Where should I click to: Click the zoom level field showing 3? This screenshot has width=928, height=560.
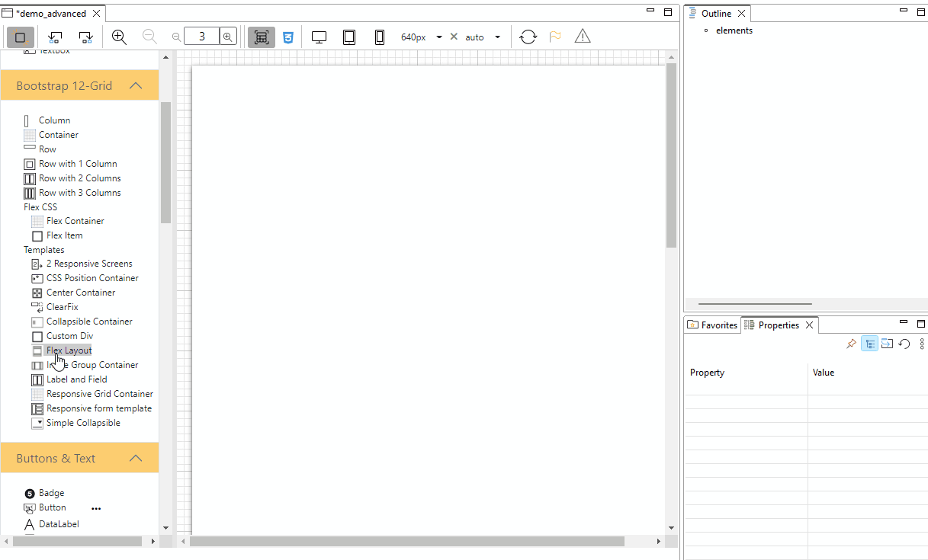[x=201, y=37]
